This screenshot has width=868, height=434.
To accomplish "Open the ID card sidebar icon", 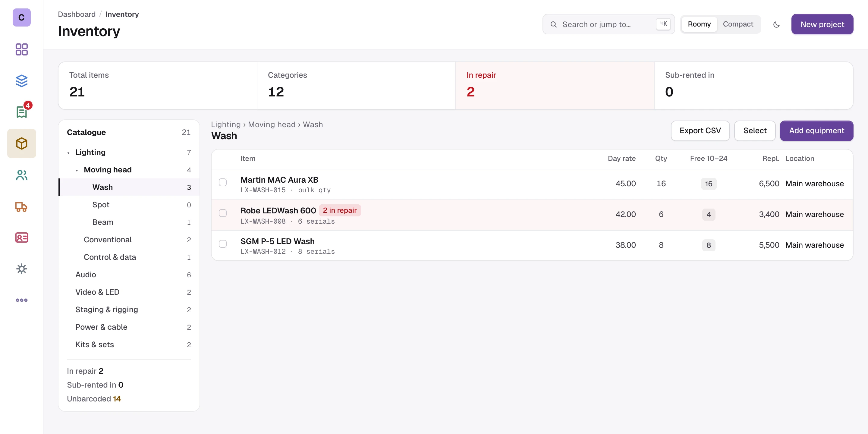I will click(22, 237).
